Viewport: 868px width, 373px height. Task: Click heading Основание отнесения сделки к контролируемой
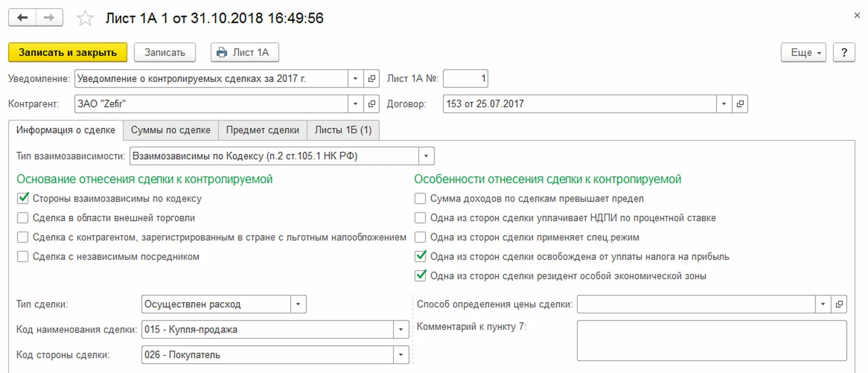tap(145, 180)
